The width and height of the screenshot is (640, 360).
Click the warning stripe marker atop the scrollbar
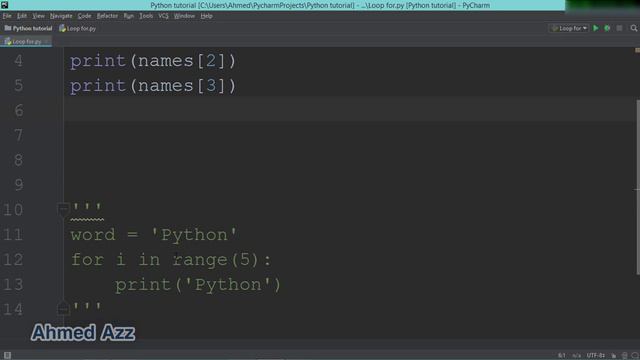pyautogui.click(x=637, y=50)
